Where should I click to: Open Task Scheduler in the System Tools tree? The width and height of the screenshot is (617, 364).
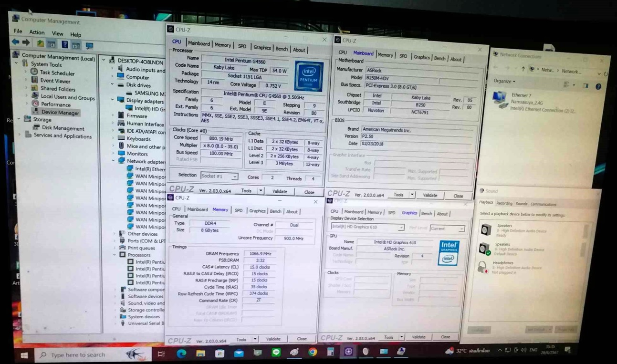52,73
